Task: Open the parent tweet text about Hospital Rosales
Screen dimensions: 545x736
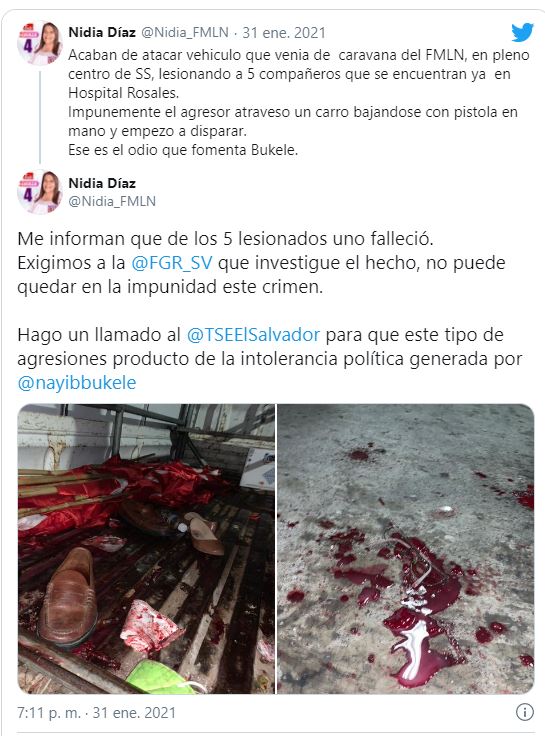Action: 299,102
